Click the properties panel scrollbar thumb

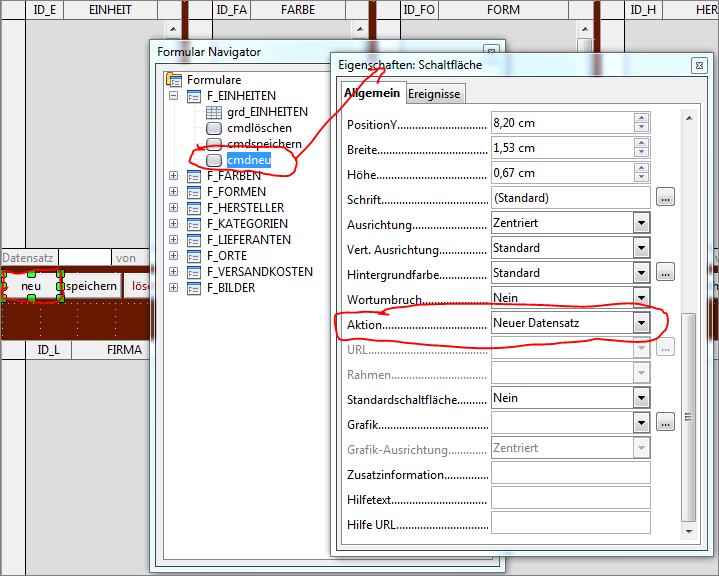point(689,416)
